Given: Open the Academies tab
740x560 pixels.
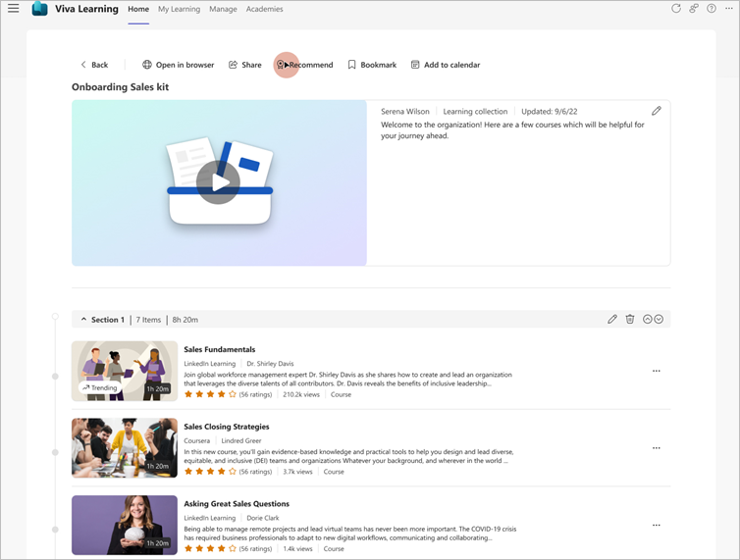Looking at the screenshot, I should 264,9.
